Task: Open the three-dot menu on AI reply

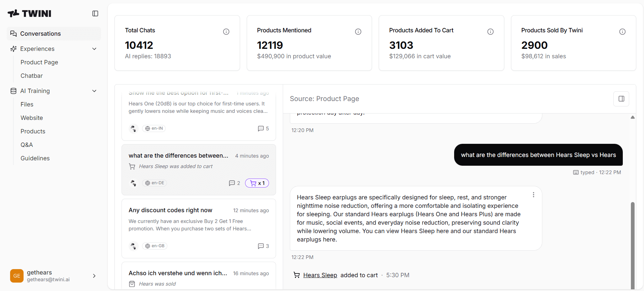Action: (x=534, y=195)
